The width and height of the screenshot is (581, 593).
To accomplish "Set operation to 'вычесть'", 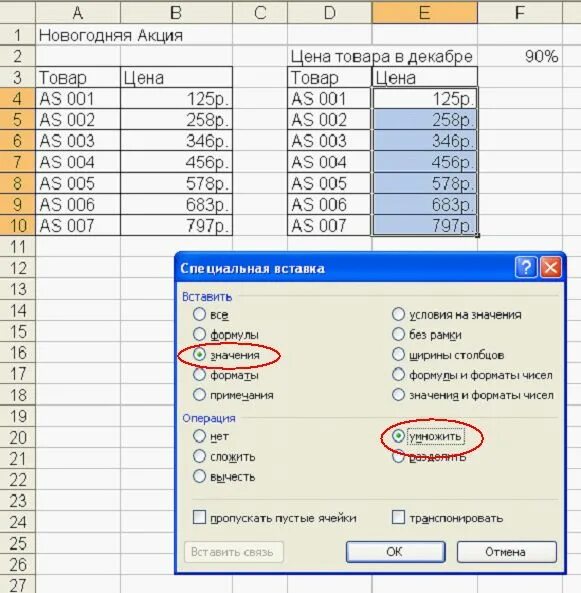I will 199,477.
